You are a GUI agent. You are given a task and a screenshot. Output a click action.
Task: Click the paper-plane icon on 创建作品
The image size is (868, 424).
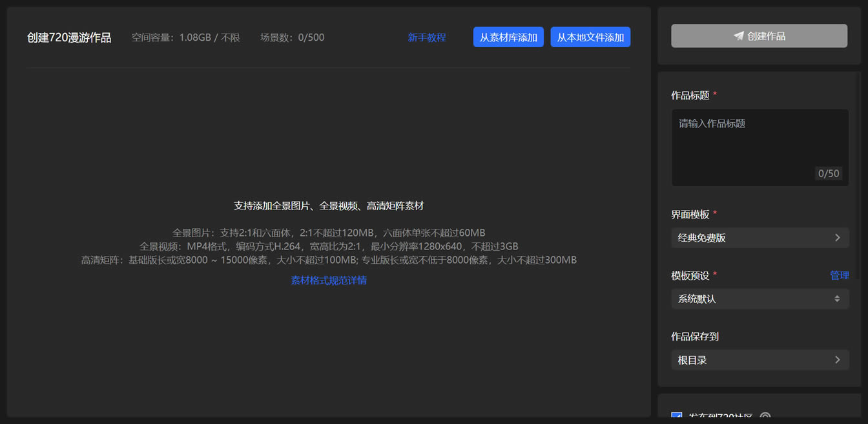(x=739, y=36)
